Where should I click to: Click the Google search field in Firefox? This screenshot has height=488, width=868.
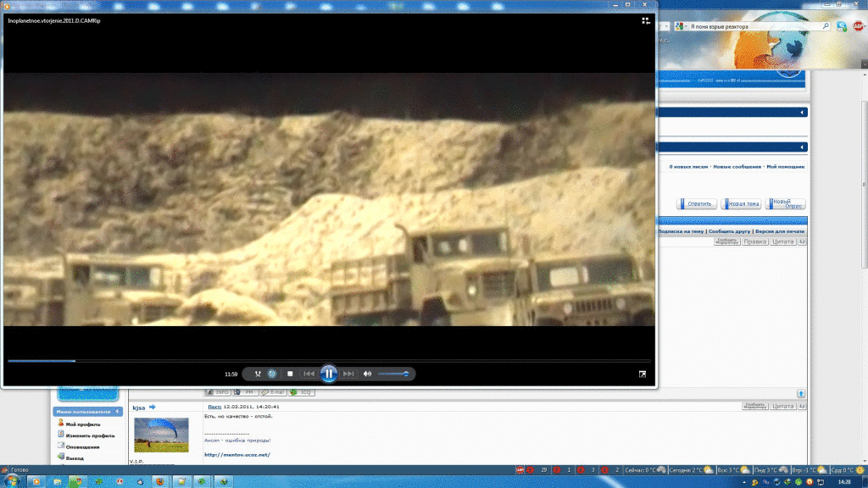(754, 26)
